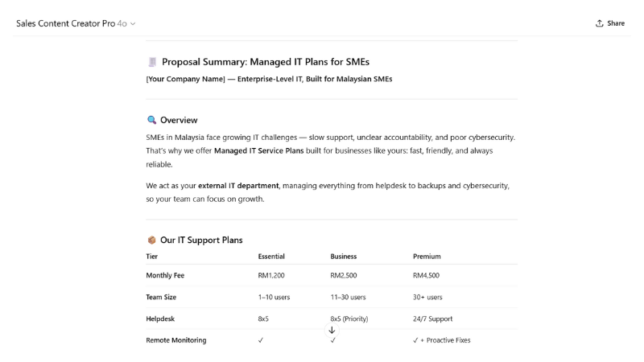Viewport: 644px width, 362px height.
Task: Click the share upload arrow icon
Action: [600, 23]
